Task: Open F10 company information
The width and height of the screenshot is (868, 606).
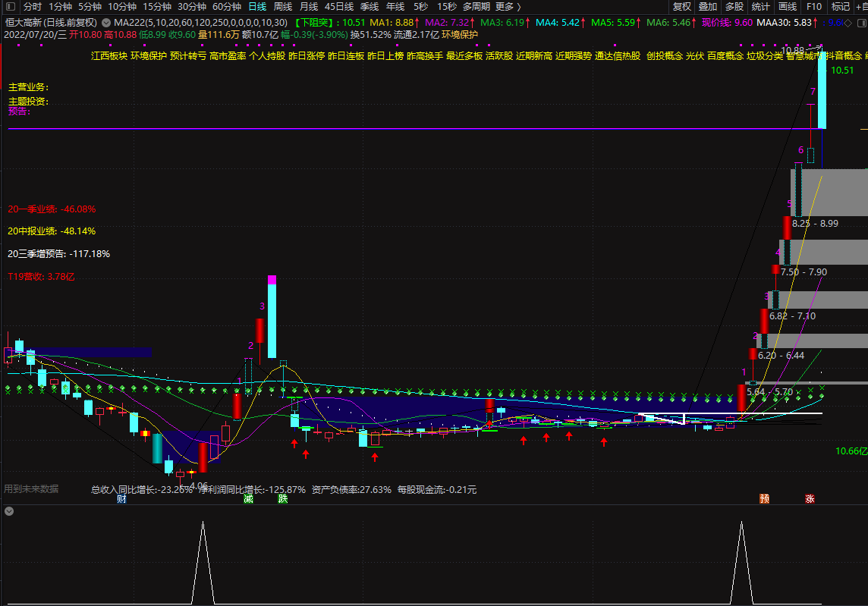Action: coord(814,7)
